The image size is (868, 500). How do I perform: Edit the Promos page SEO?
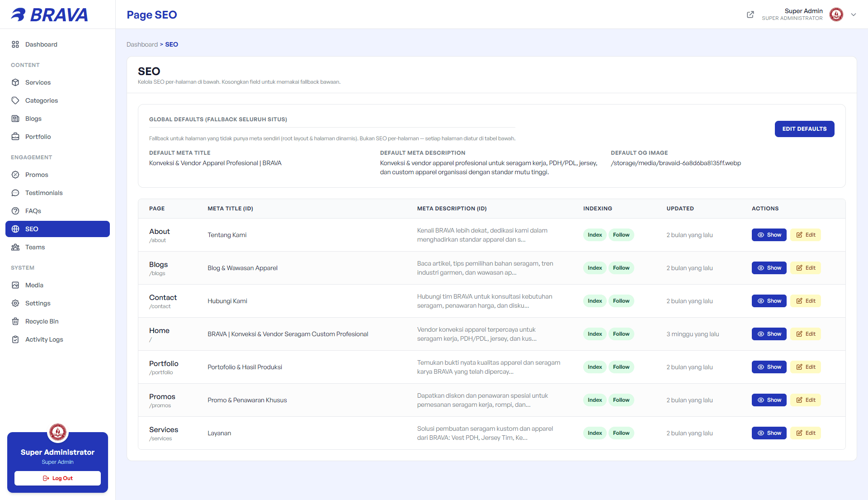tap(806, 400)
